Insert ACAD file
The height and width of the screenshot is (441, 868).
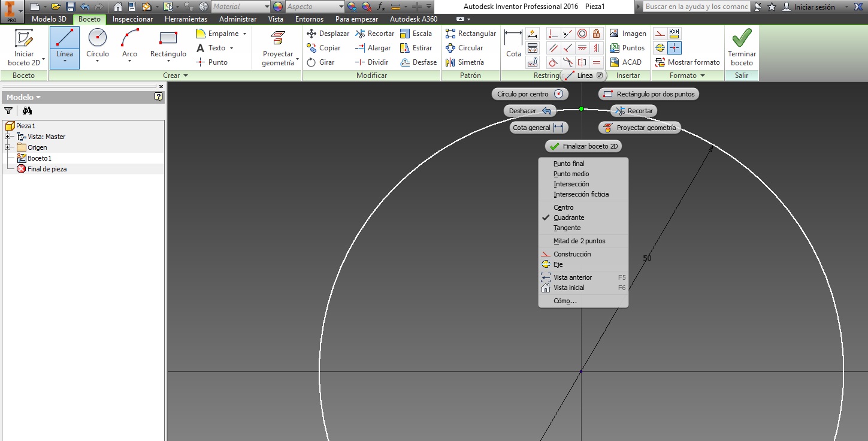click(x=625, y=62)
